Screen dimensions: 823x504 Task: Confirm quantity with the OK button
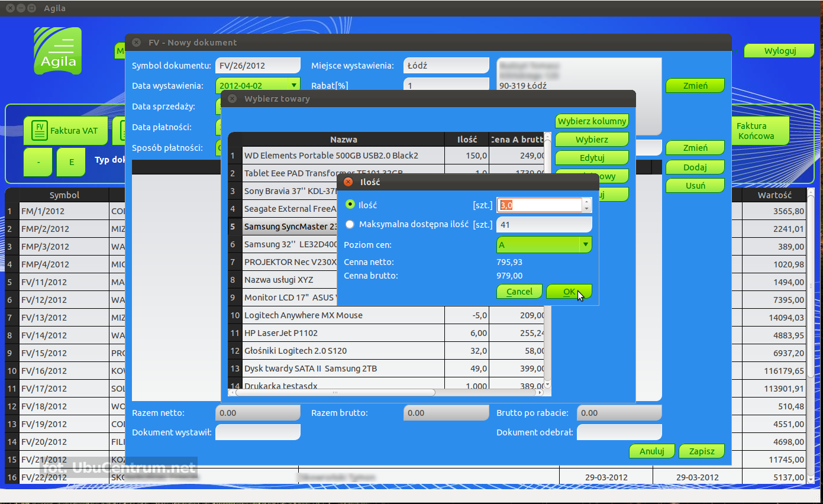[x=569, y=292]
